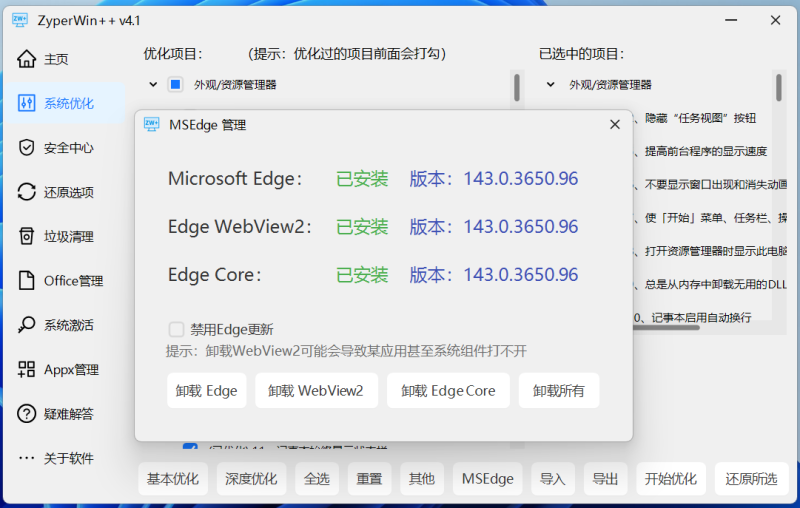This screenshot has width=800, height=508.
Task: Click the 全选 button
Action: 317,479
